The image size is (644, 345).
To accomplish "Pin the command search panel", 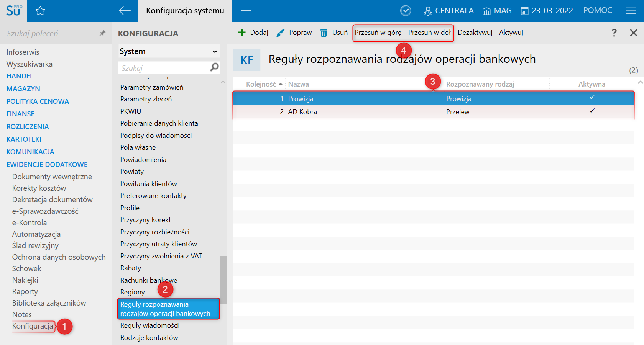I will click(102, 33).
